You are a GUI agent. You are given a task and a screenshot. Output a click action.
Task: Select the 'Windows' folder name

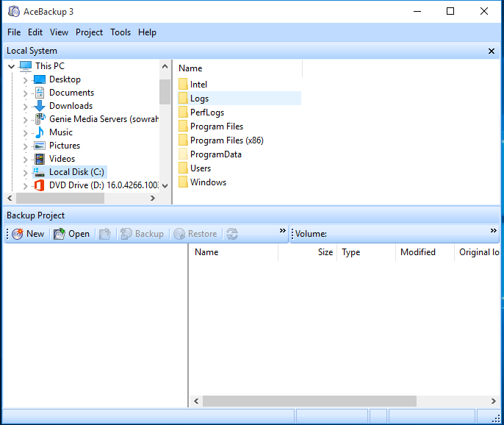pos(209,182)
